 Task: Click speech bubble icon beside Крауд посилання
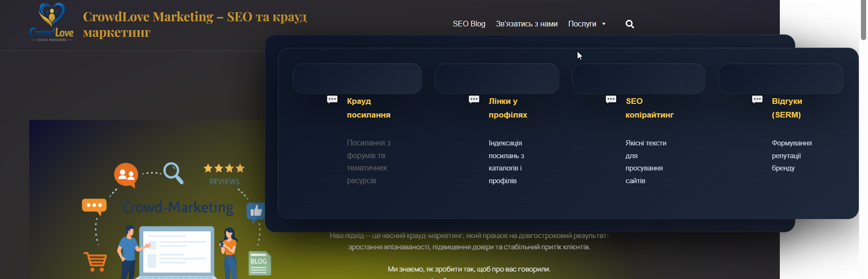(x=332, y=100)
